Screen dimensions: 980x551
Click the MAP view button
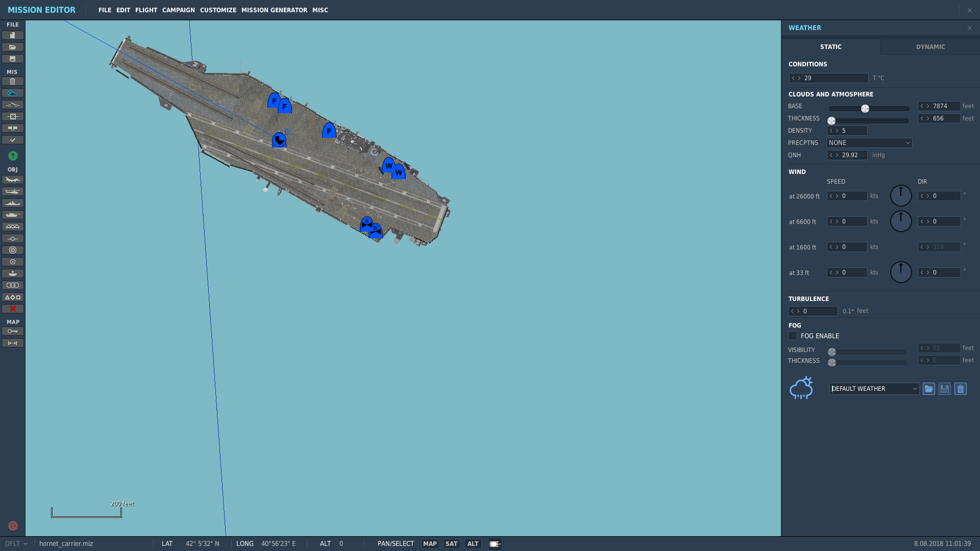click(x=430, y=544)
